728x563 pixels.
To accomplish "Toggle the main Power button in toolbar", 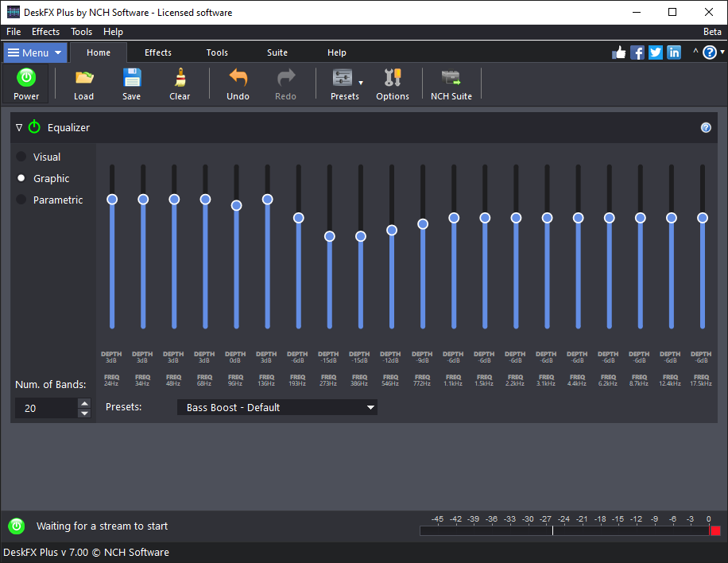I will [26, 84].
